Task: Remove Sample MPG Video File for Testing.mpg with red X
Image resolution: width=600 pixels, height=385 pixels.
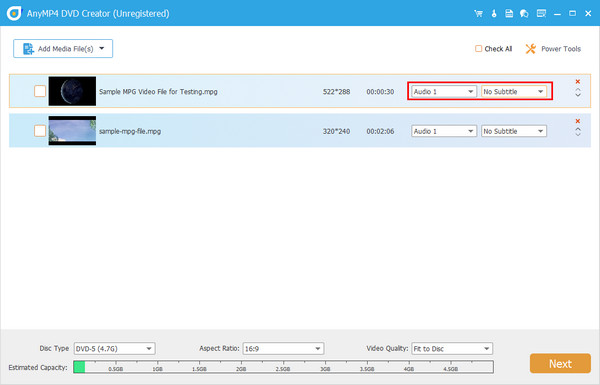Action: pyautogui.click(x=578, y=82)
